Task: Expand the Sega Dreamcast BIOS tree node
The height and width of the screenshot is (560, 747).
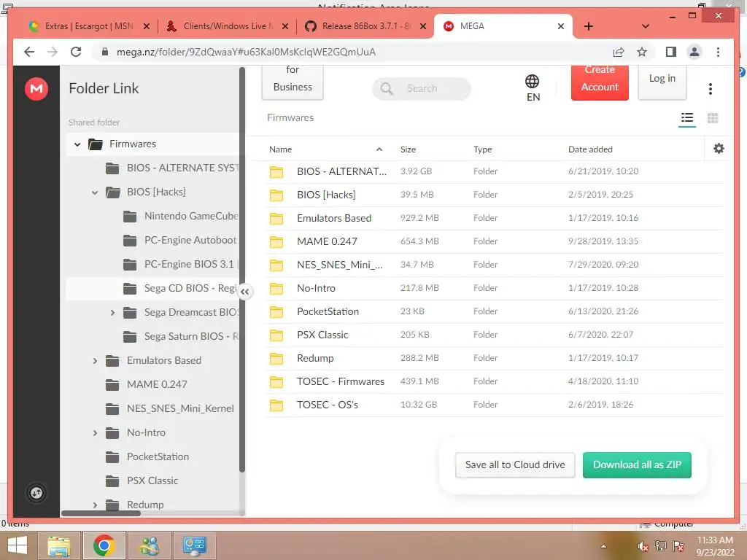Action: (112, 312)
